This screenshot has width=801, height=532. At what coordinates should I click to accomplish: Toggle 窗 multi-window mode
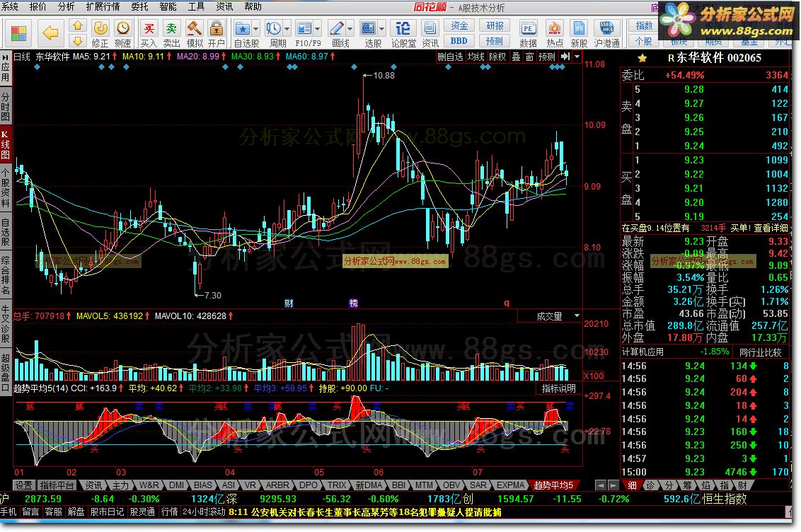coord(530,57)
